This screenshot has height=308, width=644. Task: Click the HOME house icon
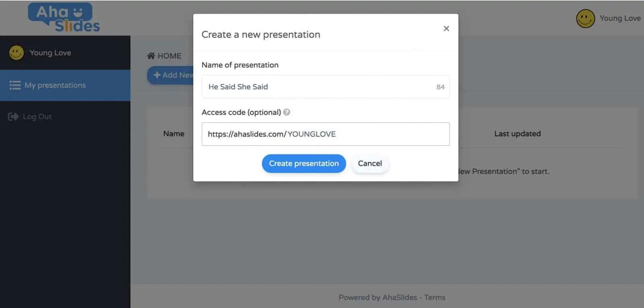pos(151,56)
